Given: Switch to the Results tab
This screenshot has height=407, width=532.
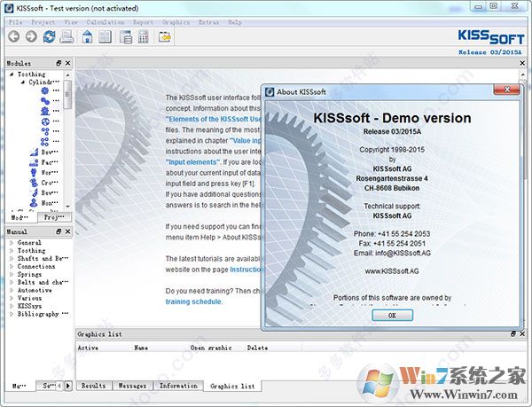Looking at the screenshot, I should [x=94, y=386].
